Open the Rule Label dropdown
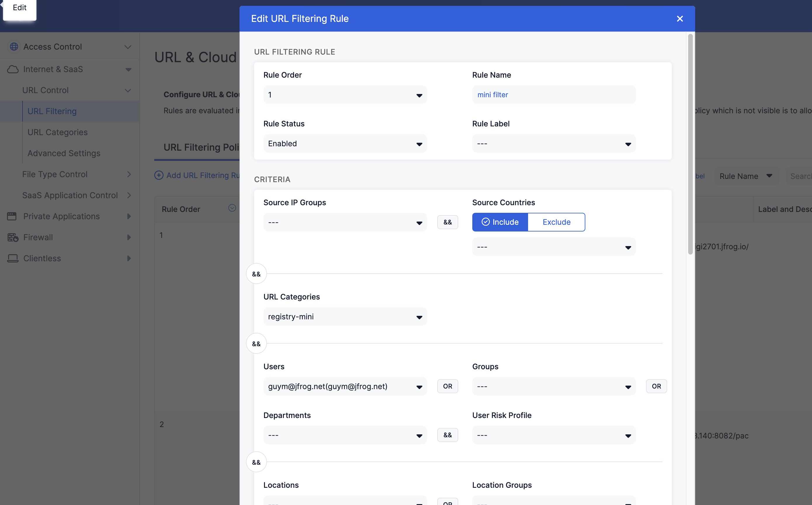Screen dimensions: 812x505 point(554,144)
